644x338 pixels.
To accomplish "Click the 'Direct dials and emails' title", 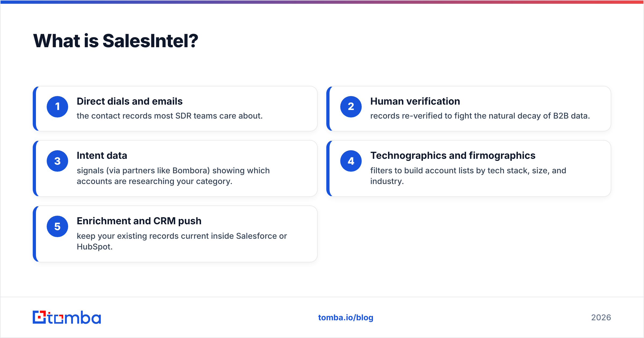I will coord(130,101).
